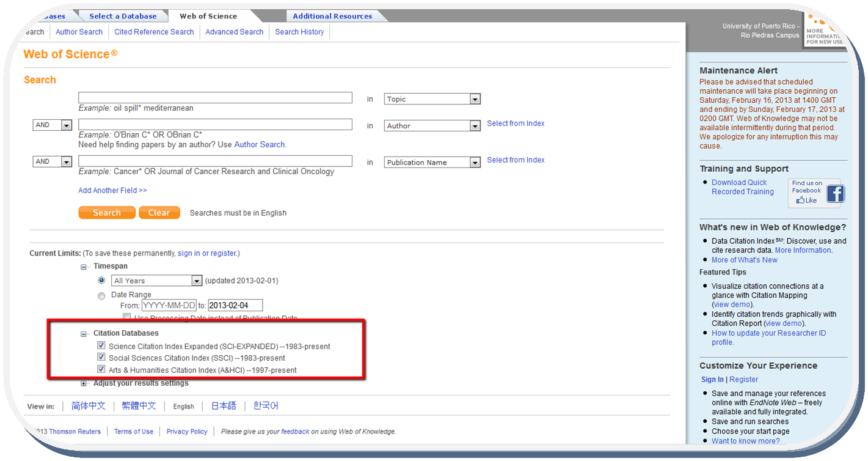Open the All Years timespan dropdown
Viewport: 868px width, 461px height.
click(x=196, y=281)
